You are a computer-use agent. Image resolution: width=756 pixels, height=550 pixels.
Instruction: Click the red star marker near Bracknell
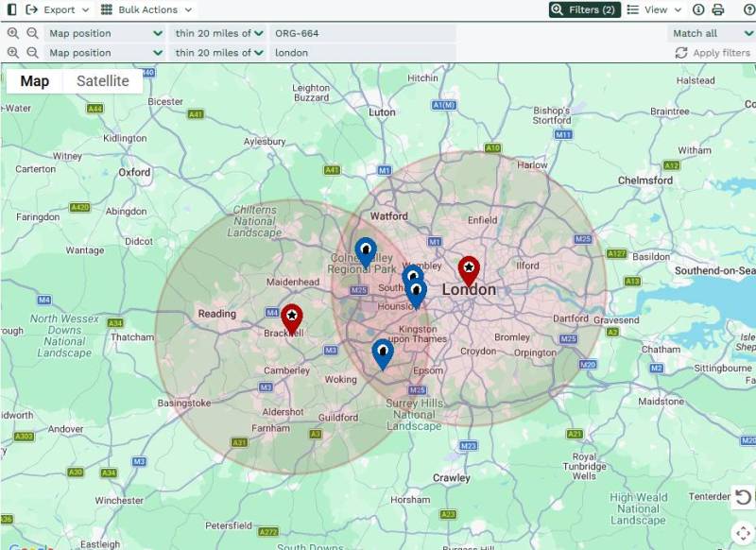point(292,318)
